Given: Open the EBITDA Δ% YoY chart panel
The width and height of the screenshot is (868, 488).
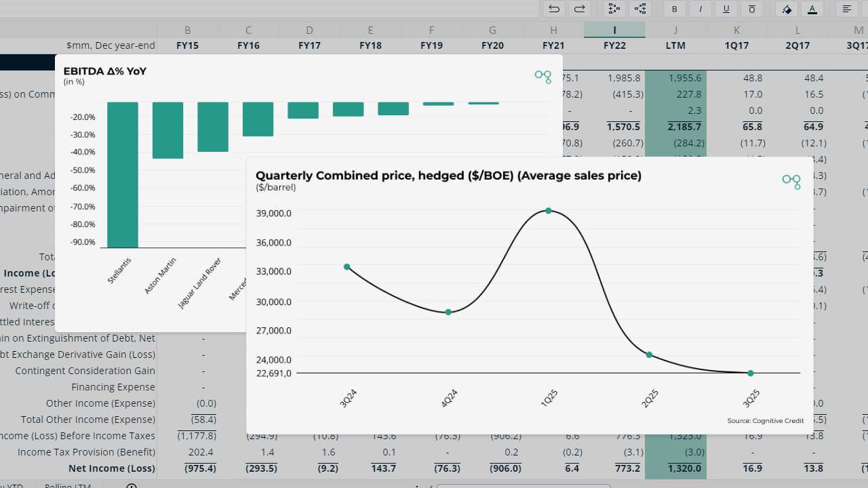Looking at the screenshot, I should pyautogui.click(x=105, y=70).
